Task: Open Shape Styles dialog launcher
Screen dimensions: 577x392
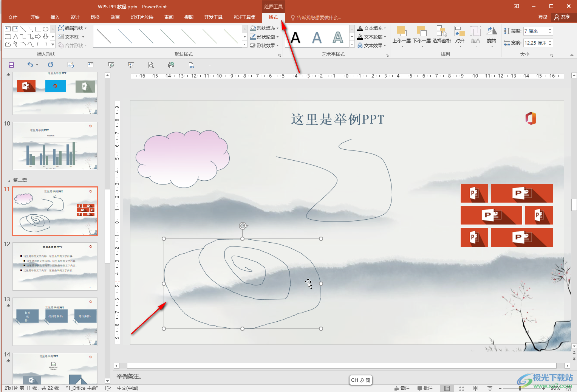Action: point(280,55)
